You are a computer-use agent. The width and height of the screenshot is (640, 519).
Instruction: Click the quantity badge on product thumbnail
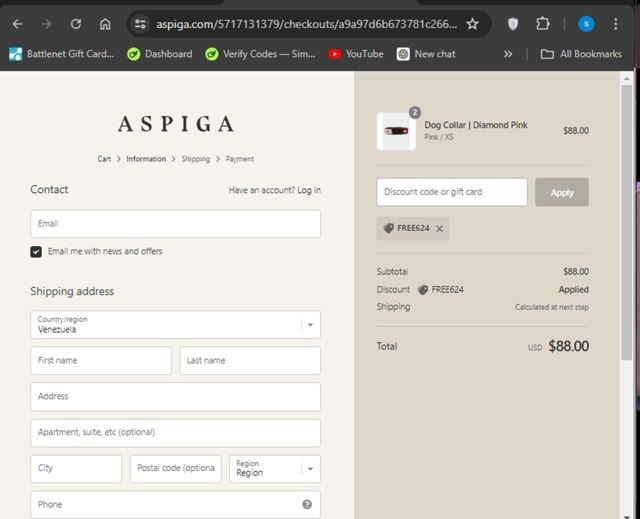tap(415, 113)
